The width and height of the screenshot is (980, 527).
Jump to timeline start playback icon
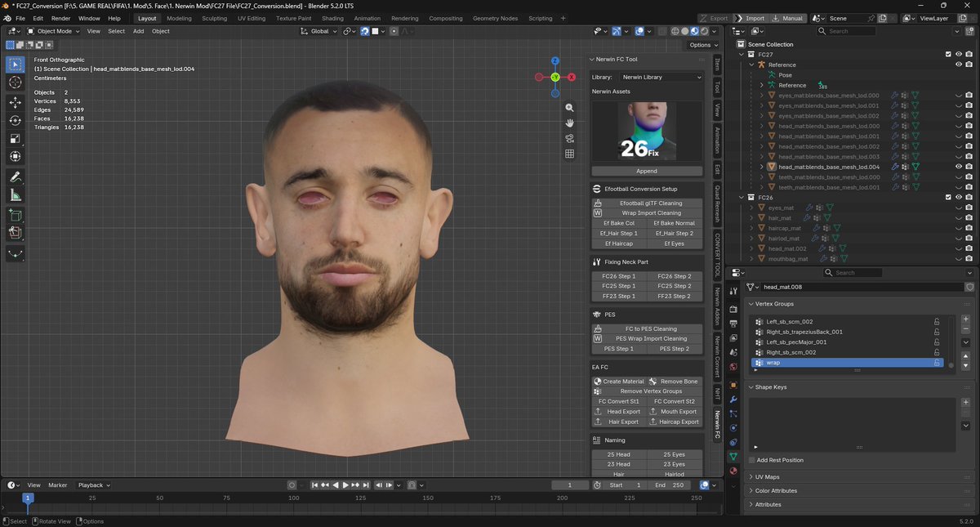coord(316,485)
